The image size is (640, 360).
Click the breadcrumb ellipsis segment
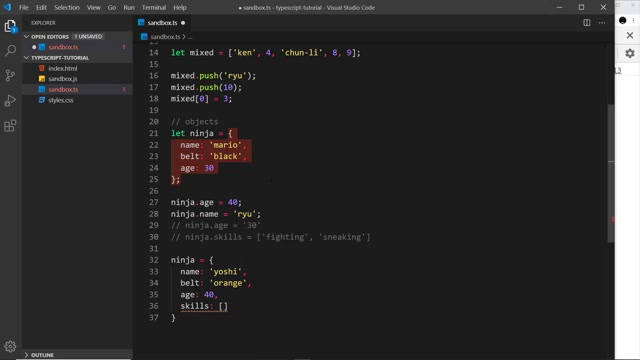pos(190,37)
